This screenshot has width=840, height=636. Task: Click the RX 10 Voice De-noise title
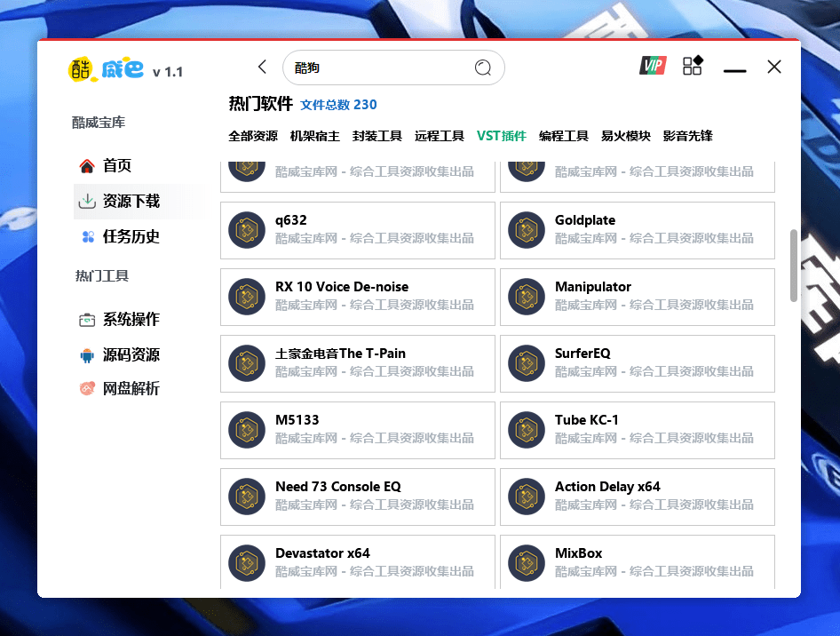pos(342,287)
